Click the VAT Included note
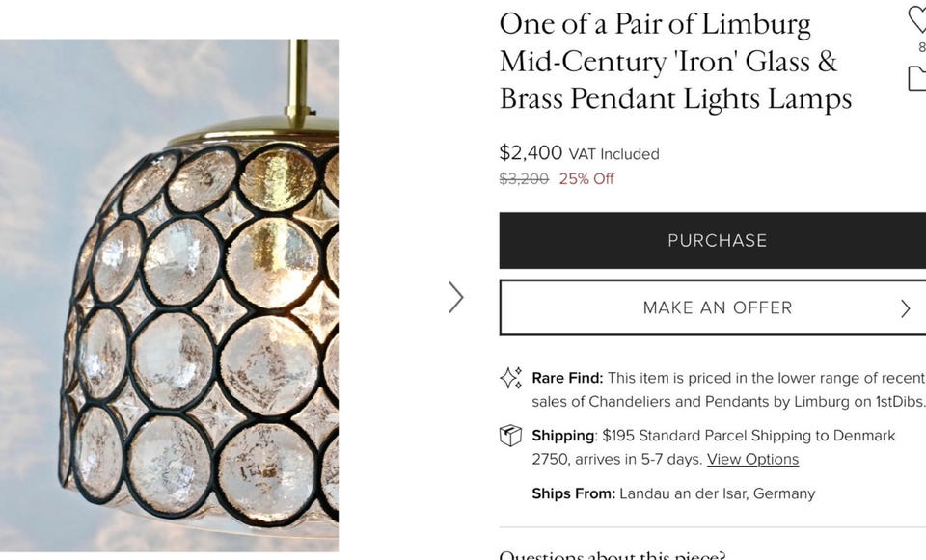The width and height of the screenshot is (926, 560). coord(613,154)
